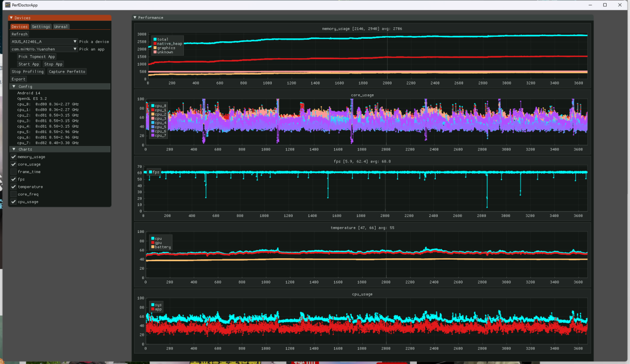Toggle the native_heap legend entry
The width and height of the screenshot is (630, 364).
(x=167, y=44)
